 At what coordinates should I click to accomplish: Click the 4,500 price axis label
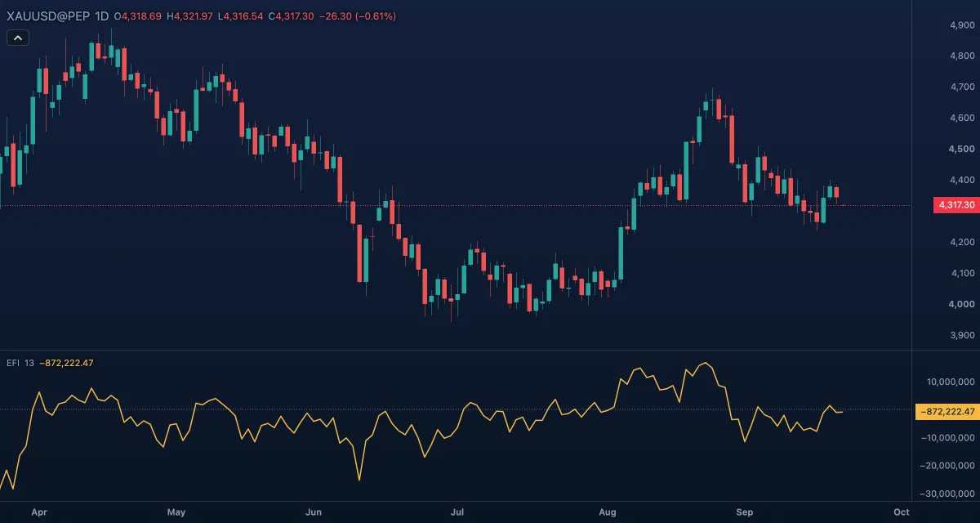pyautogui.click(x=962, y=150)
